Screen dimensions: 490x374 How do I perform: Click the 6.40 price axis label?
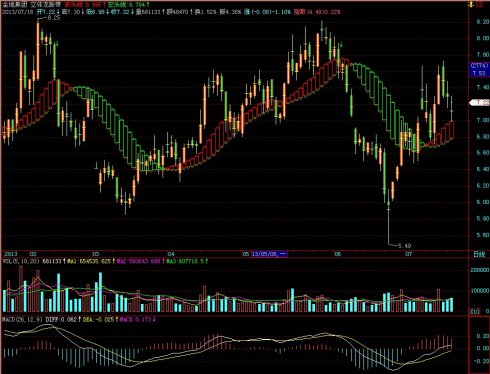(x=483, y=169)
